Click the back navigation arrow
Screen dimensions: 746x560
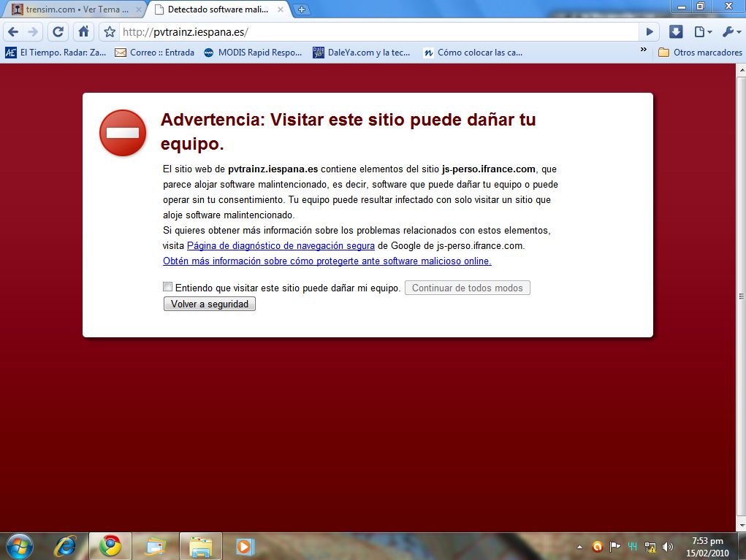13,31
